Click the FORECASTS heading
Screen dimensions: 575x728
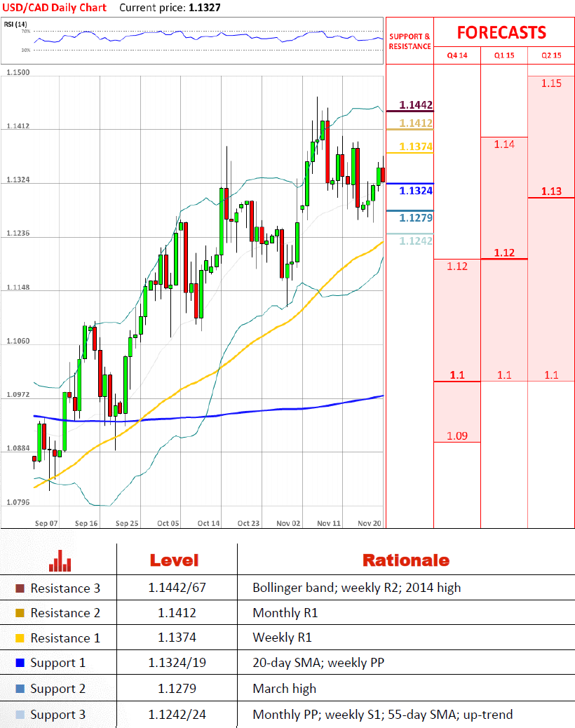coord(501,32)
